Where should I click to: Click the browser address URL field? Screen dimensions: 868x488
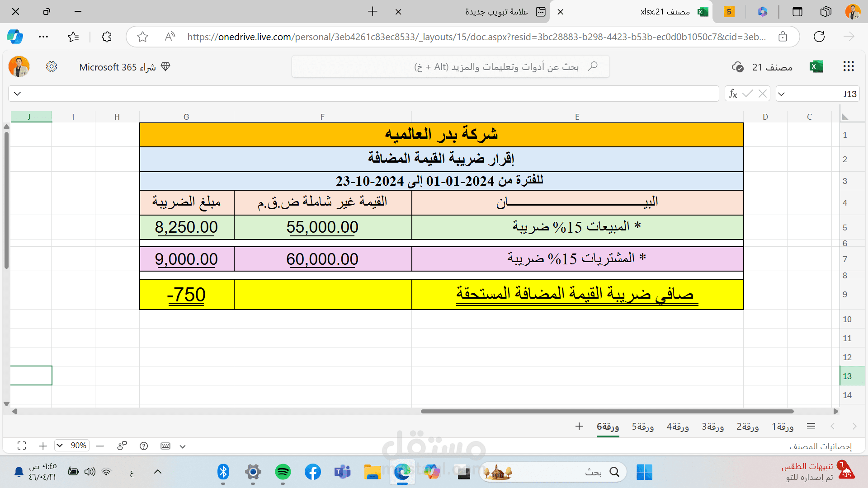(476, 37)
